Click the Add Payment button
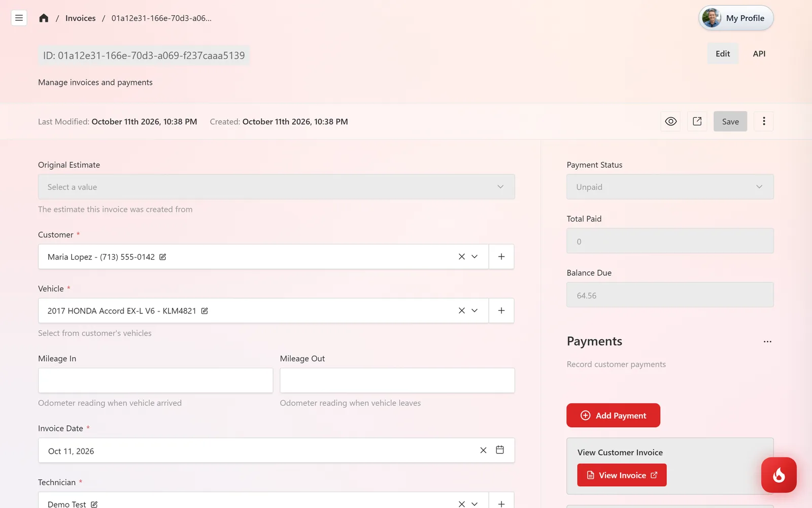The height and width of the screenshot is (508, 812). click(x=613, y=416)
